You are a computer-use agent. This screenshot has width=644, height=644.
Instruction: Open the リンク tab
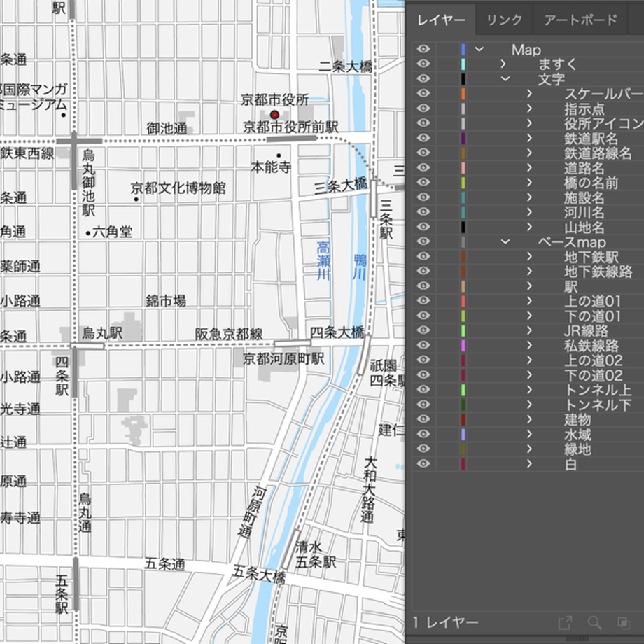pyautogui.click(x=505, y=20)
